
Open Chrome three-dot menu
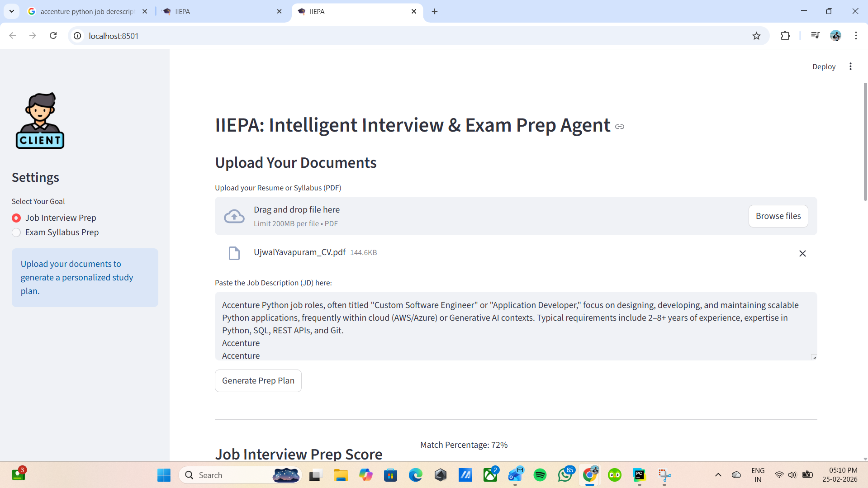click(856, 36)
